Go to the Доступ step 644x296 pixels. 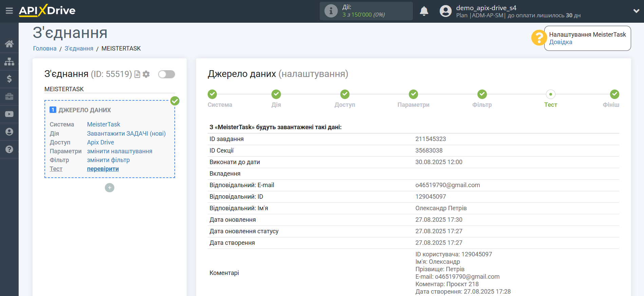pyautogui.click(x=345, y=94)
